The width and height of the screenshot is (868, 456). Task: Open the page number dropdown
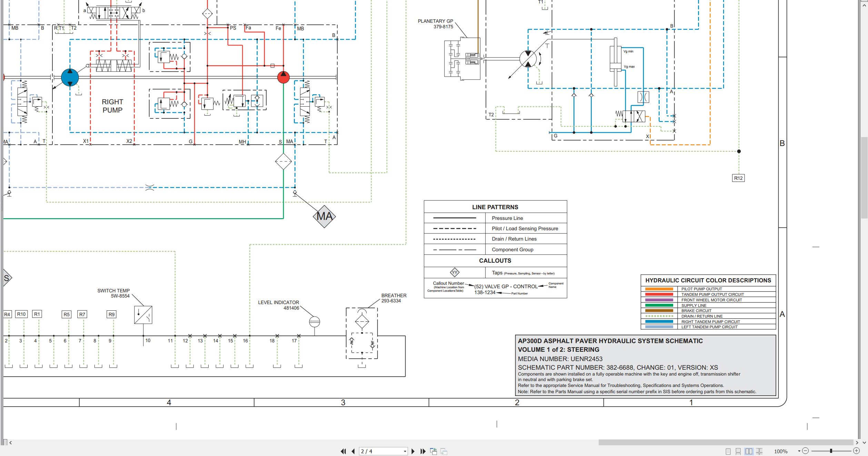pyautogui.click(x=405, y=451)
